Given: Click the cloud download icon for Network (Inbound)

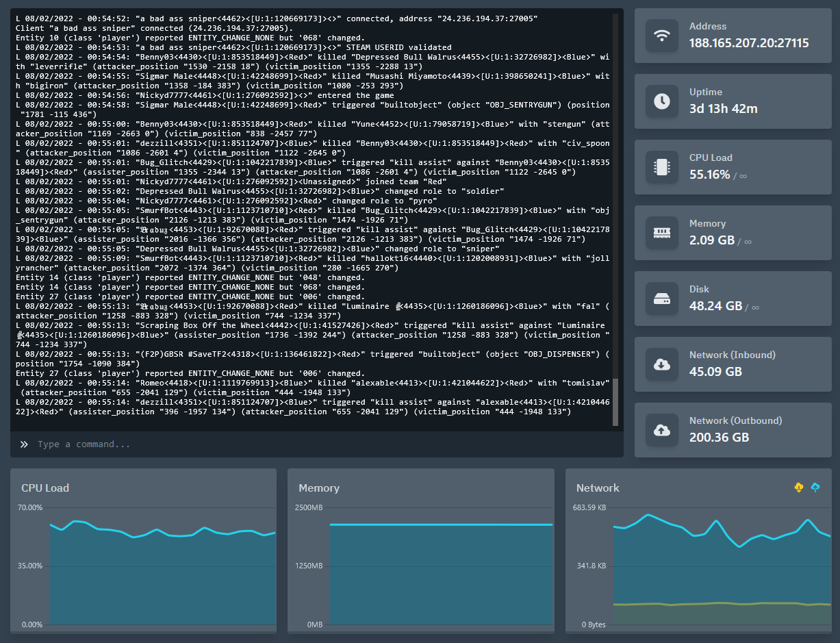Looking at the screenshot, I should click(662, 364).
